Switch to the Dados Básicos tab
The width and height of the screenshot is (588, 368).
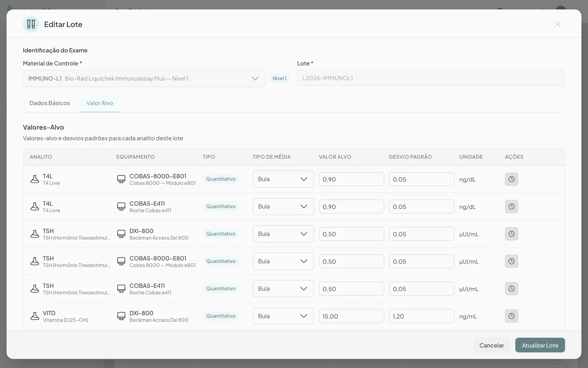(x=50, y=103)
